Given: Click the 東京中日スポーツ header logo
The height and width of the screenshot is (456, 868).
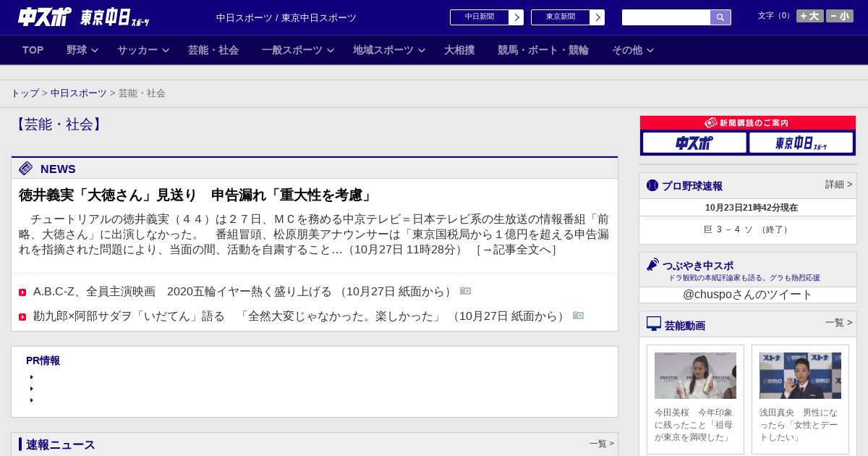Looking at the screenshot, I should (114, 17).
